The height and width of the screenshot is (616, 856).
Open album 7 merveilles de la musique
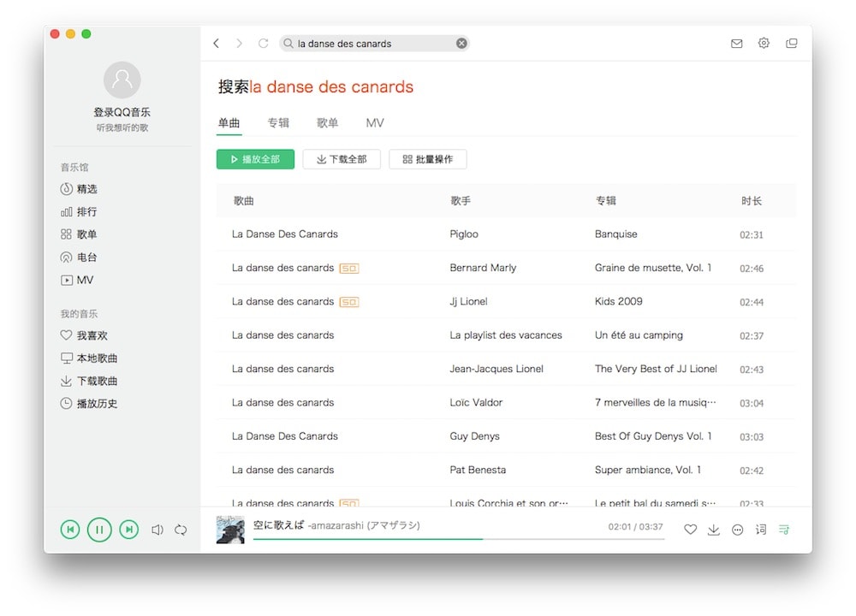click(x=655, y=403)
